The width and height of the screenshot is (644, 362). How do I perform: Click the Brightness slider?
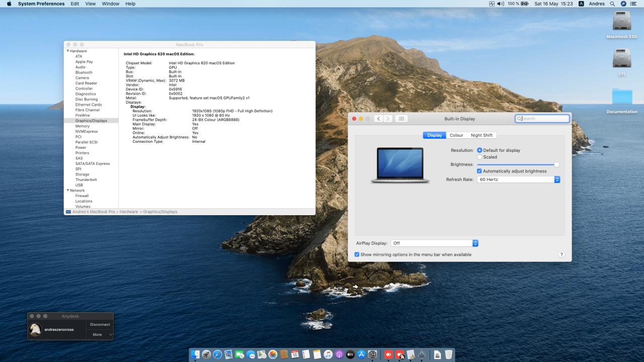[517, 164]
